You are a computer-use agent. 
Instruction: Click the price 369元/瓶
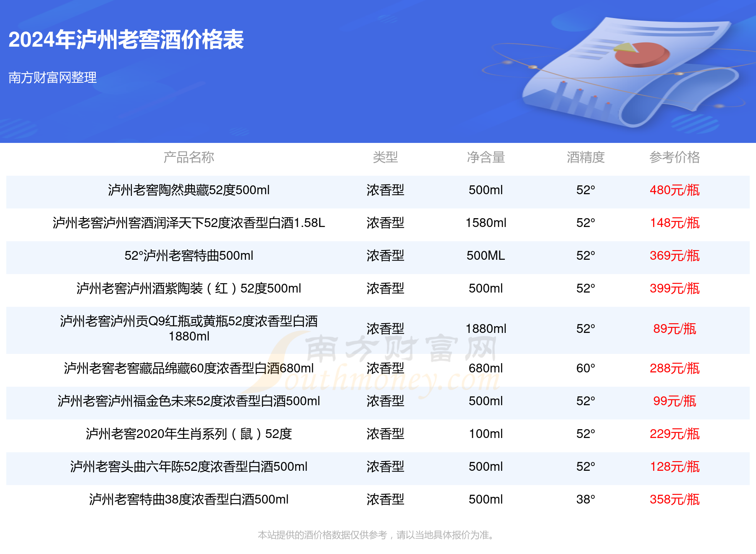675,256
